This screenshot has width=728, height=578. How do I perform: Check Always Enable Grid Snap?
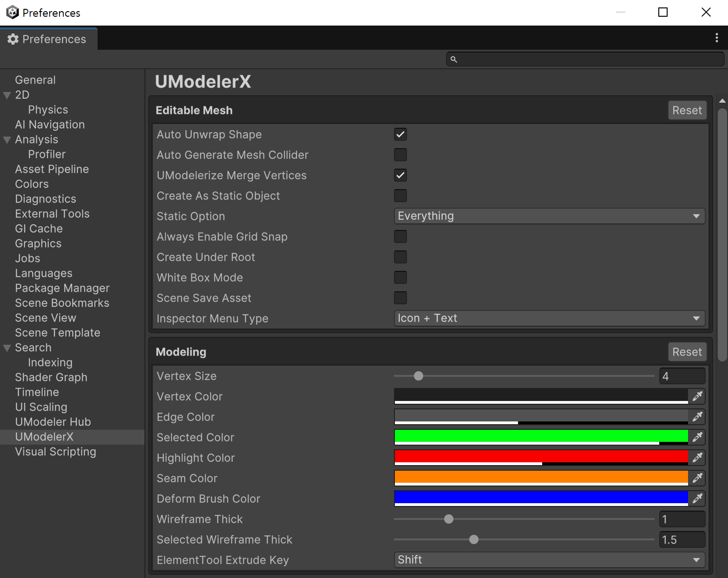(400, 236)
